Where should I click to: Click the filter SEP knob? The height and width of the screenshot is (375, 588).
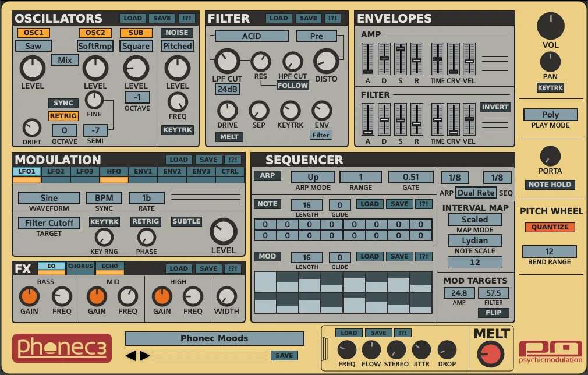pos(258,111)
